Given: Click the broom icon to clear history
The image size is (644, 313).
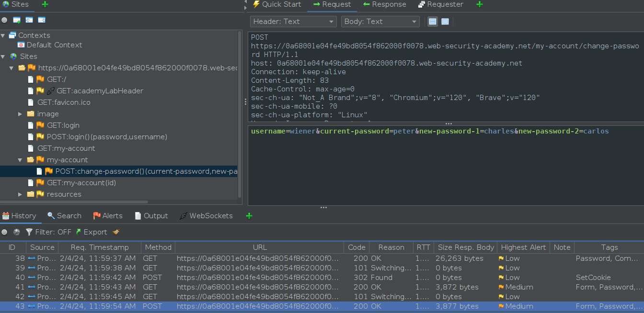Looking at the screenshot, I should click(x=116, y=232).
